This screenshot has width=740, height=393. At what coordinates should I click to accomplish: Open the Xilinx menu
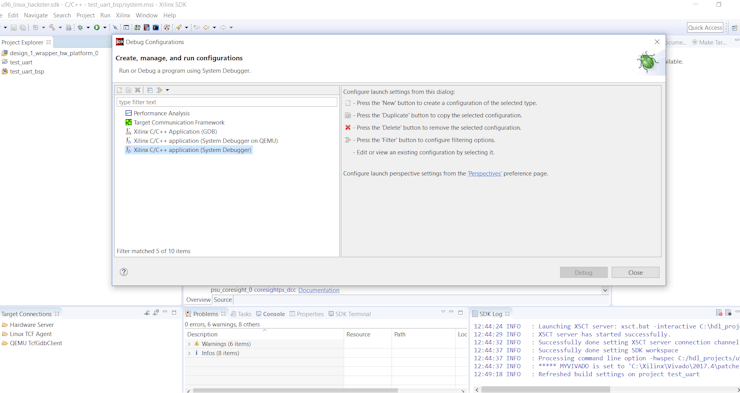coord(123,16)
